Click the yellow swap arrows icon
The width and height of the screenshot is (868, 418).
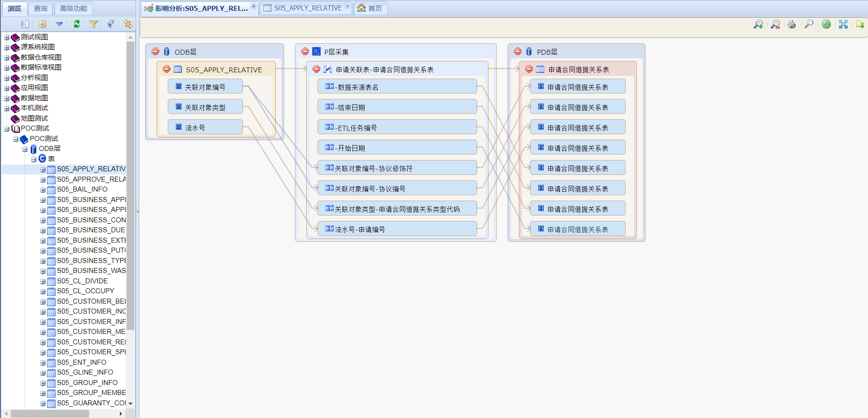click(x=128, y=24)
